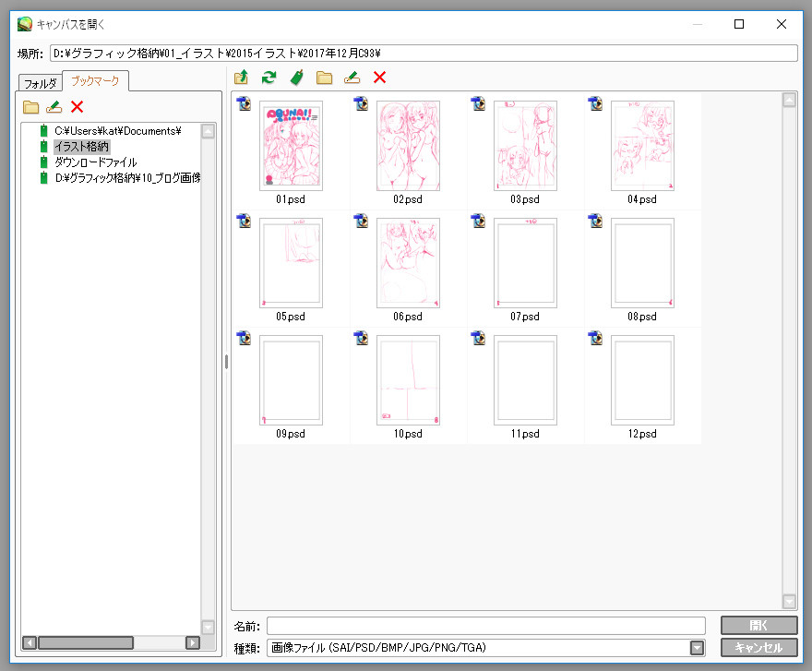Maximize the キャンバスを開く window

coord(739,24)
